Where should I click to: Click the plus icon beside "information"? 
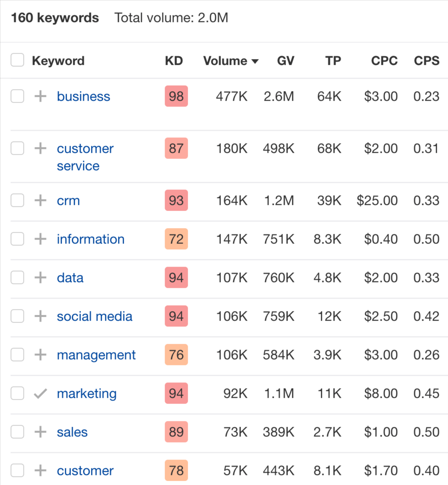[x=40, y=239]
